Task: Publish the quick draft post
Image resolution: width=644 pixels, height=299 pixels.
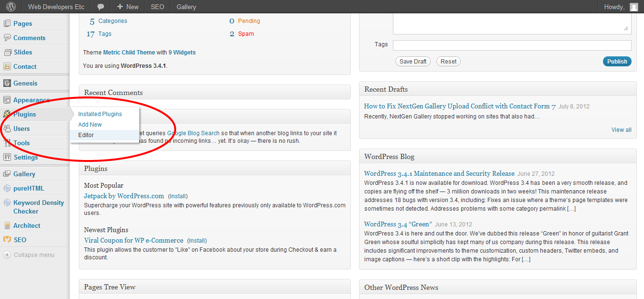Action: tap(617, 61)
